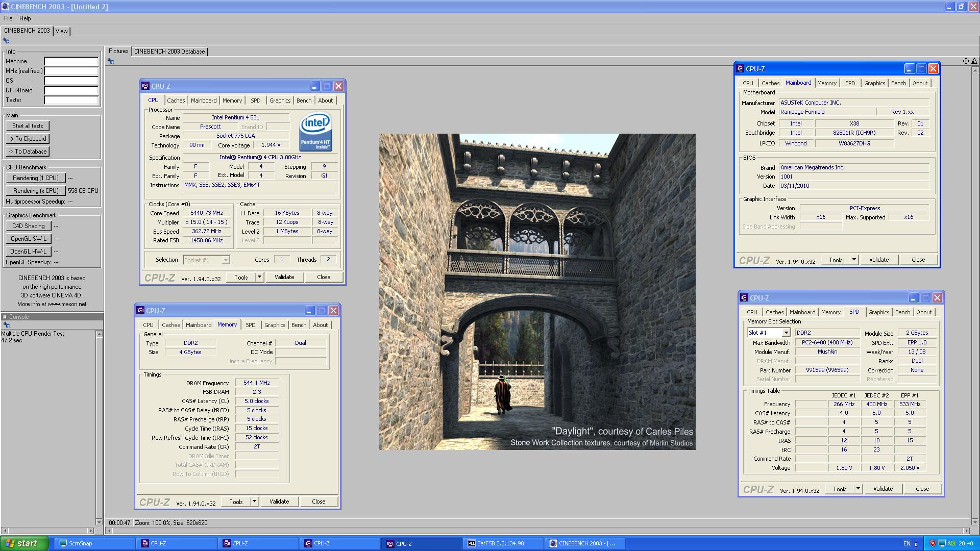Image resolution: width=980 pixels, height=551 pixels.
Task: Start the OpenGL SW-L test
Action: (x=29, y=239)
